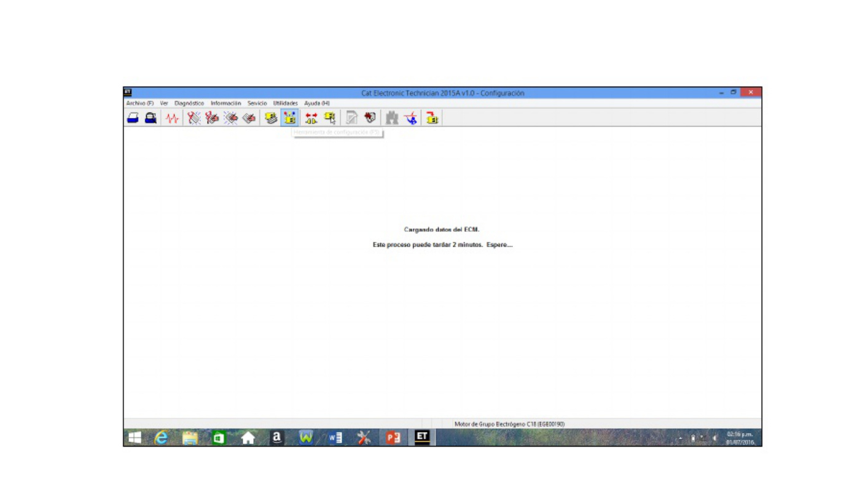Click the Print icon in the toolbar
The image size is (868, 489).
coord(133,118)
